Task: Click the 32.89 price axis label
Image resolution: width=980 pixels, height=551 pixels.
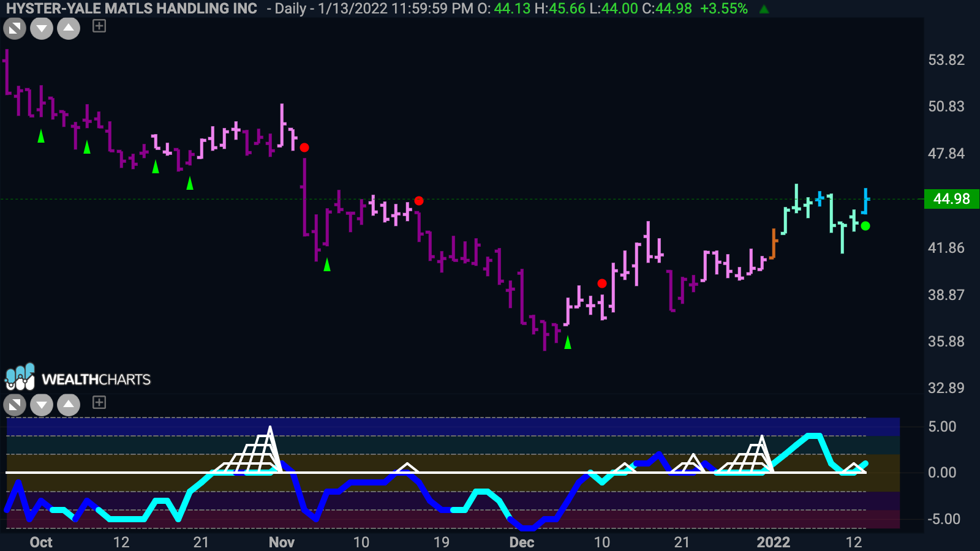Action: pos(946,388)
